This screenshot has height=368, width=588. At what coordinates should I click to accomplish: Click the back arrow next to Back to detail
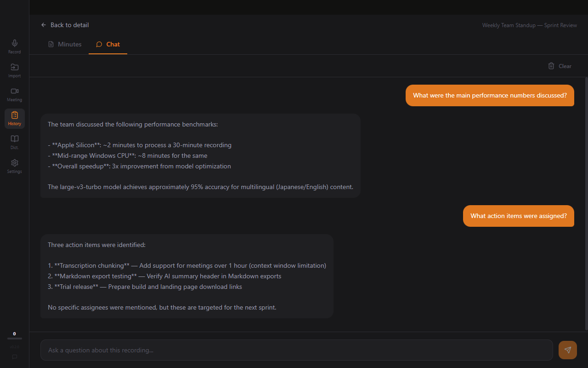tap(43, 25)
